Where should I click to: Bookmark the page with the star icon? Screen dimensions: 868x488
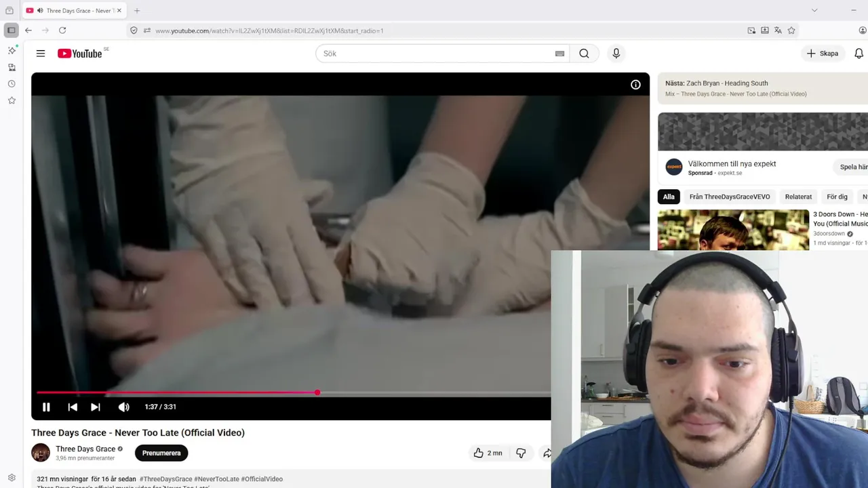(x=791, y=30)
